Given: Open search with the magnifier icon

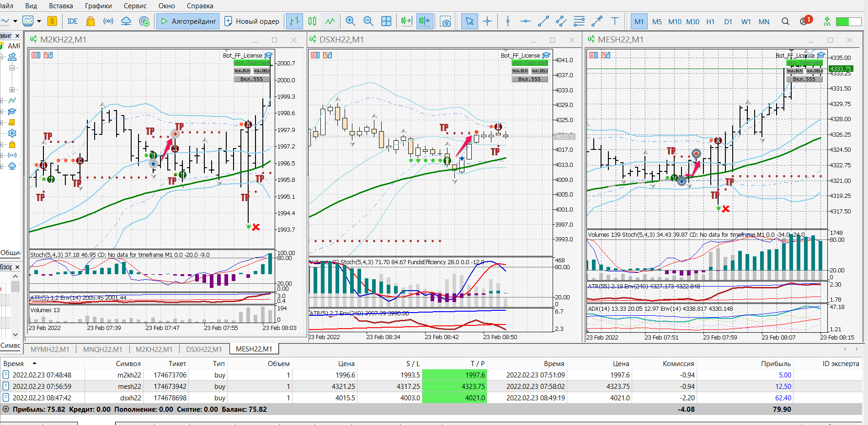Looking at the screenshot, I should 785,21.
